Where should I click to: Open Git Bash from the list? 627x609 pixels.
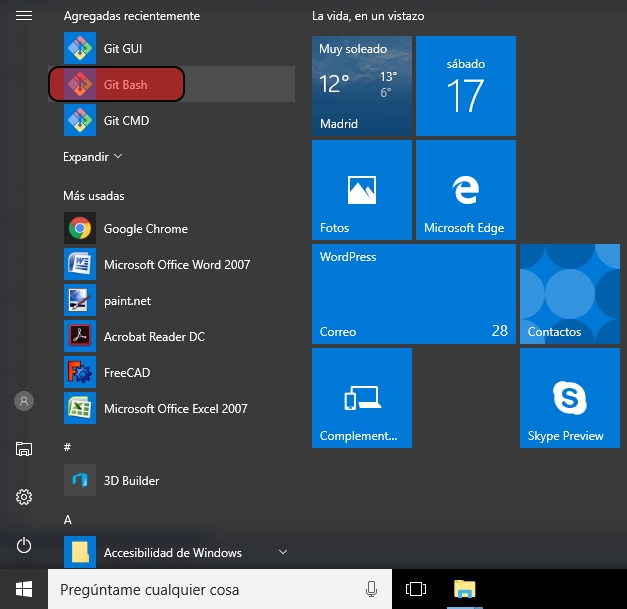coord(171,84)
